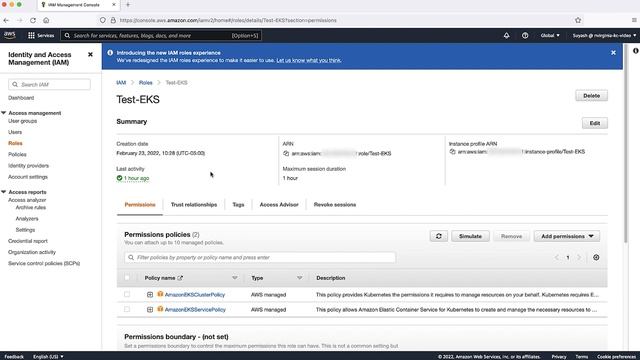Open the info panel icon at right edge

click(636, 51)
